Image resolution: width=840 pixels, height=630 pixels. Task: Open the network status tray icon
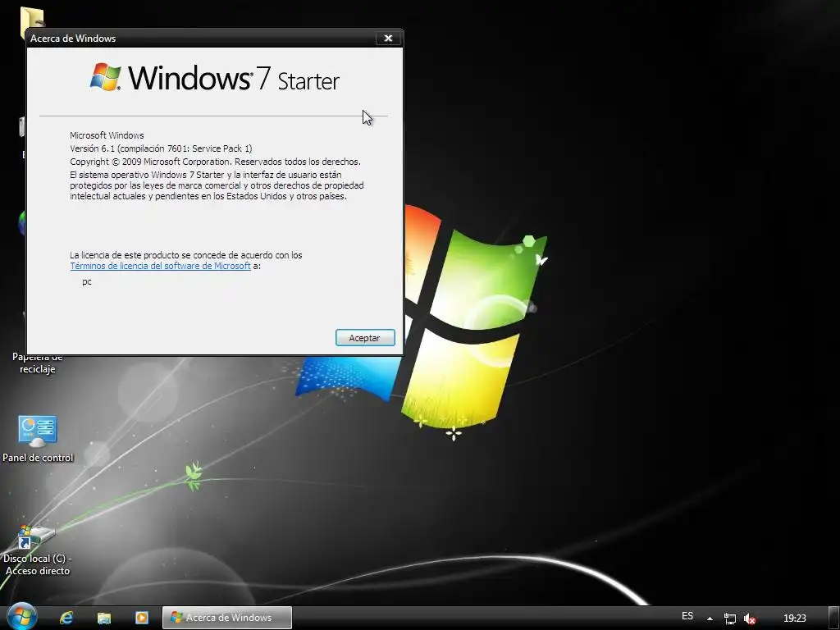[729, 619]
